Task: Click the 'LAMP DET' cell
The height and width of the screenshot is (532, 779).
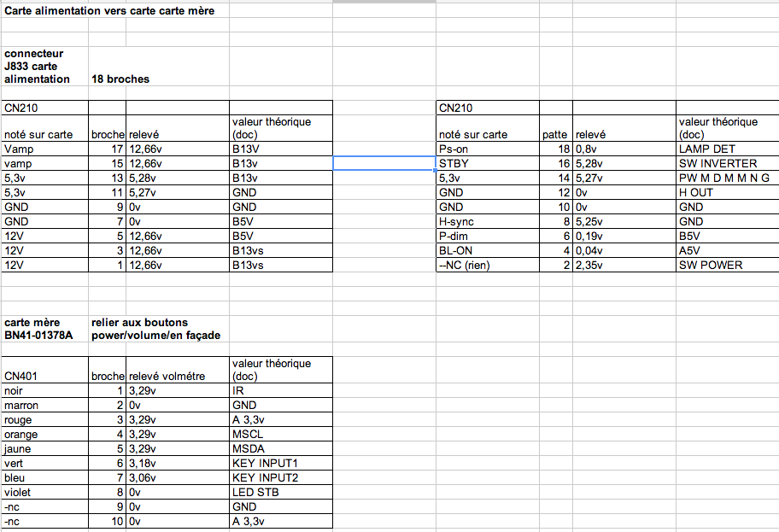Action: coord(728,149)
